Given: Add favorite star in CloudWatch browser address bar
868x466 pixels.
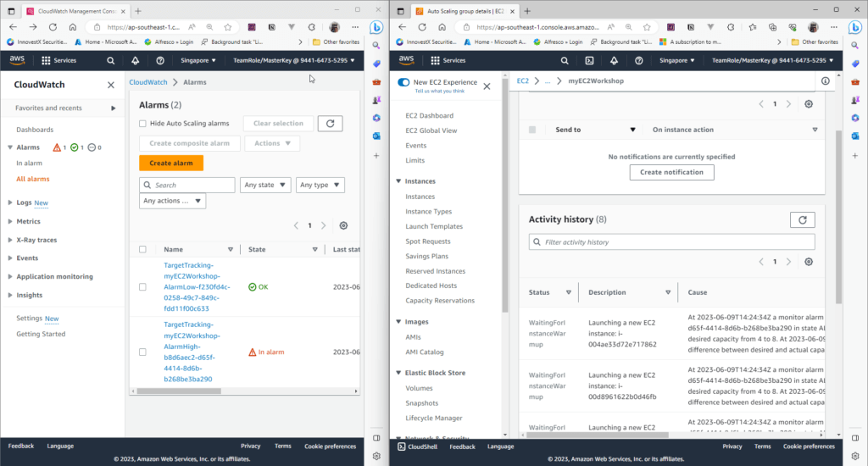Looking at the screenshot, I should 227,26.
